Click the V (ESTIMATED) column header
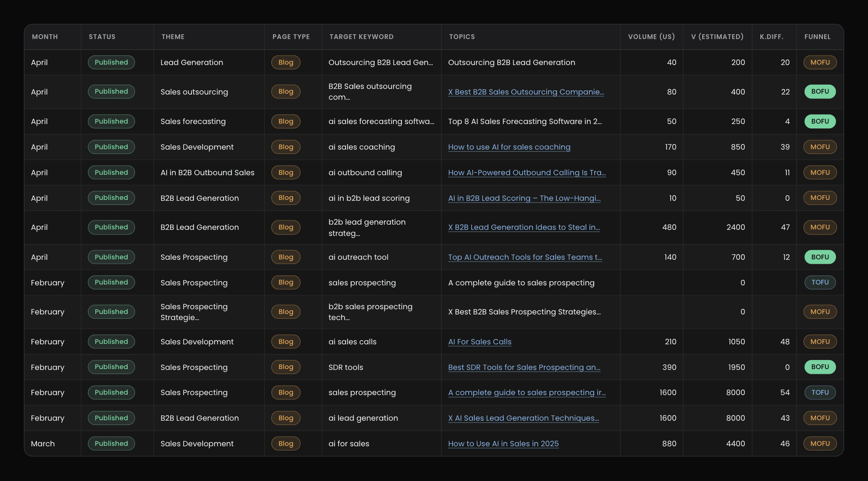Image resolution: width=868 pixels, height=481 pixels. pyautogui.click(x=717, y=37)
